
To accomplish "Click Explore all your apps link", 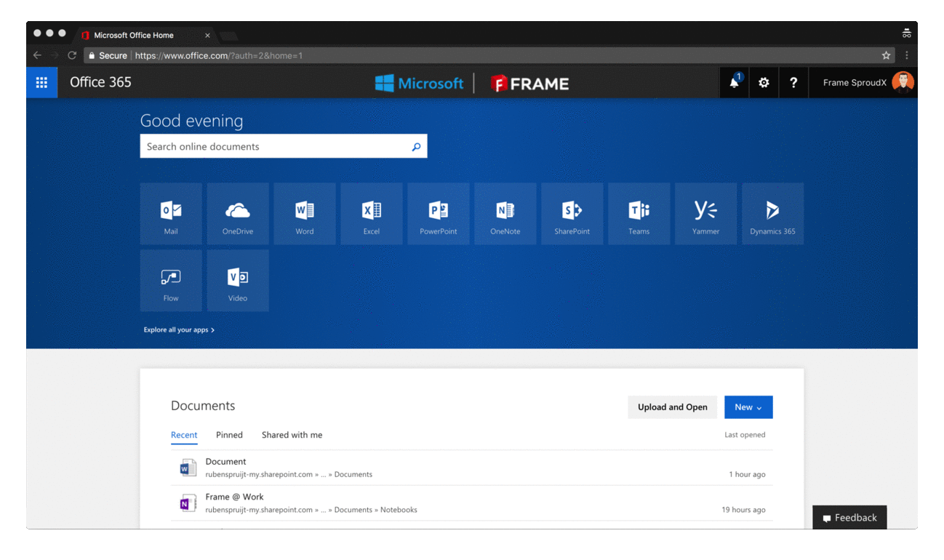I will click(x=179, y=330).
